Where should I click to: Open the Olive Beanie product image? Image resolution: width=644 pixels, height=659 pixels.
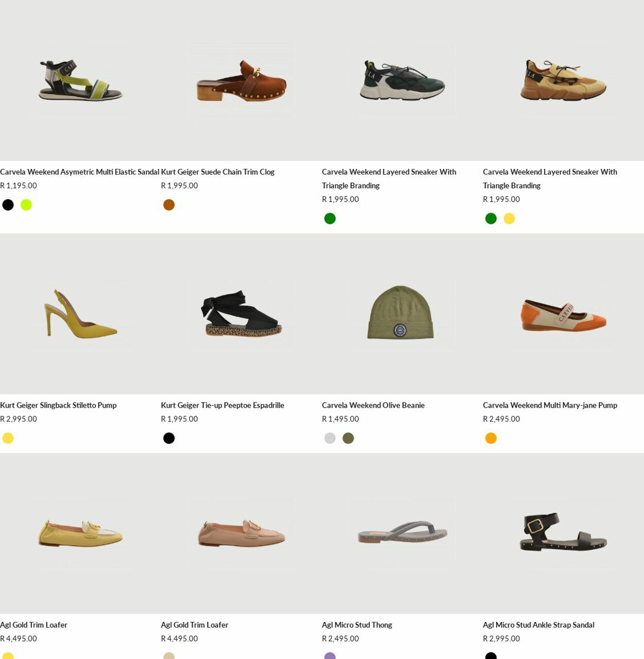pyautogui.click(x=402, y=314)
